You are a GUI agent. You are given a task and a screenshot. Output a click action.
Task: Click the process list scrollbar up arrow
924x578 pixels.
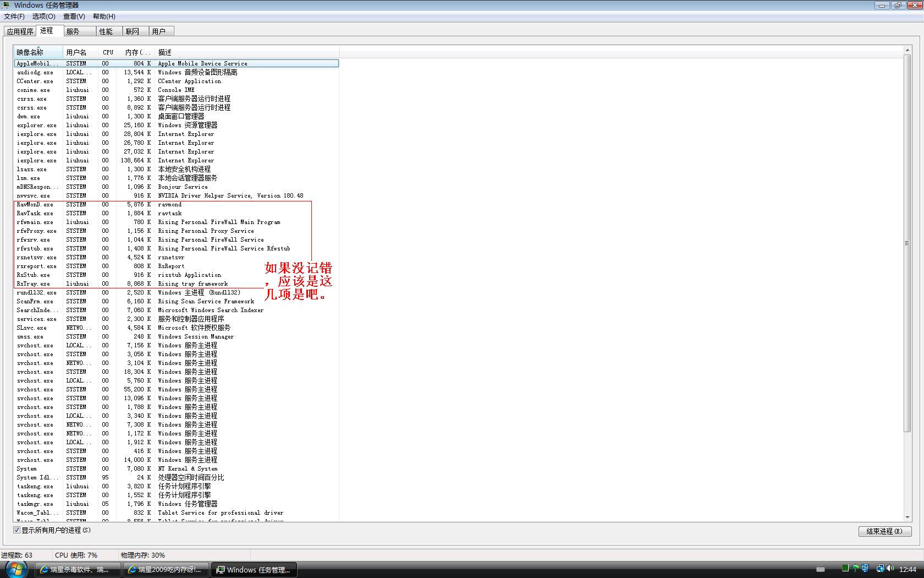pos(907,51)
